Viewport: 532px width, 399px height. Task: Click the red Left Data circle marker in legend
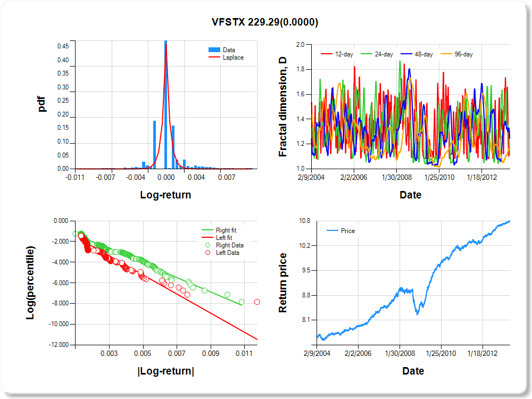[207, 253]
